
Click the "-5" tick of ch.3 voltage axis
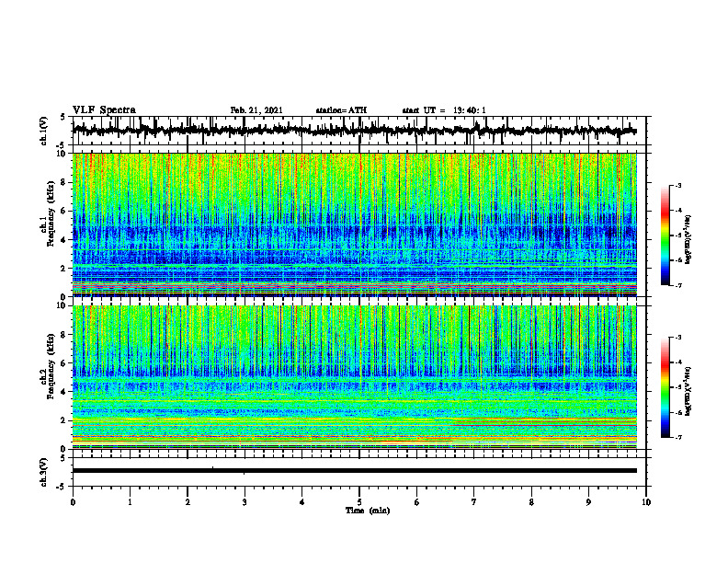(63, 487)
